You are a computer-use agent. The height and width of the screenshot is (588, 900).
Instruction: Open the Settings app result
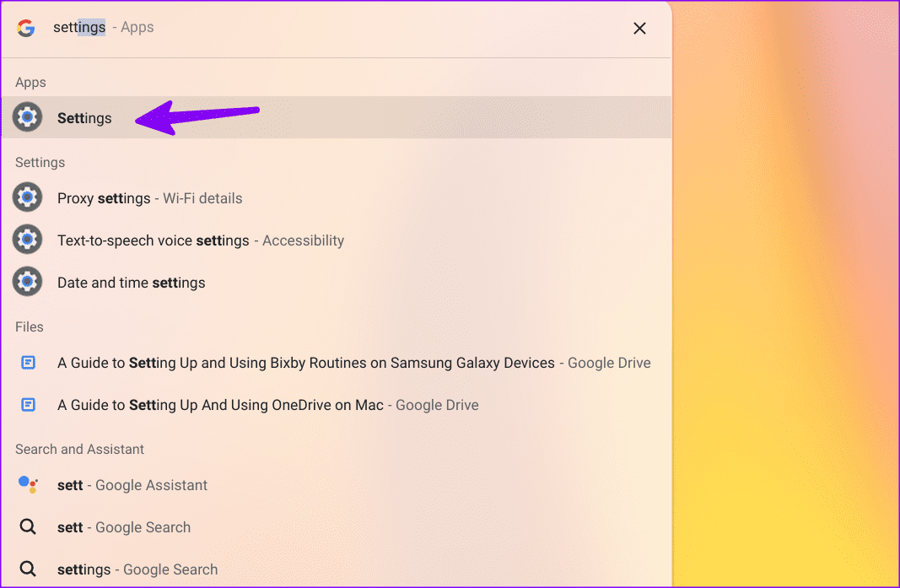(x=336, y=118)
